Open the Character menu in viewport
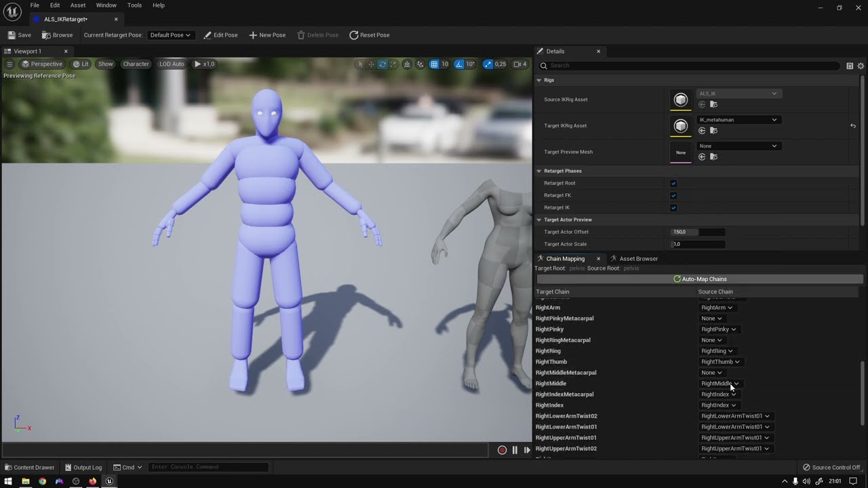Screen dimensions: 868x488 [136, 64]
